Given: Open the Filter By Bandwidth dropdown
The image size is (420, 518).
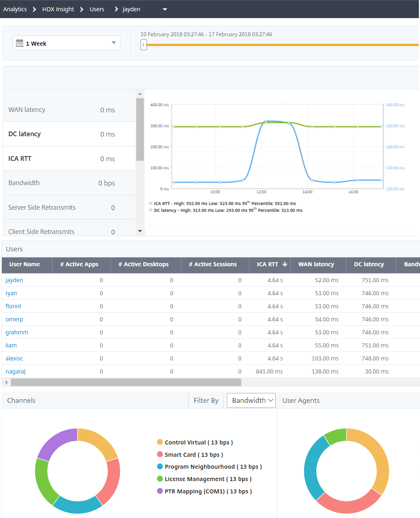Looking at the screenshot, I should 251,400.
